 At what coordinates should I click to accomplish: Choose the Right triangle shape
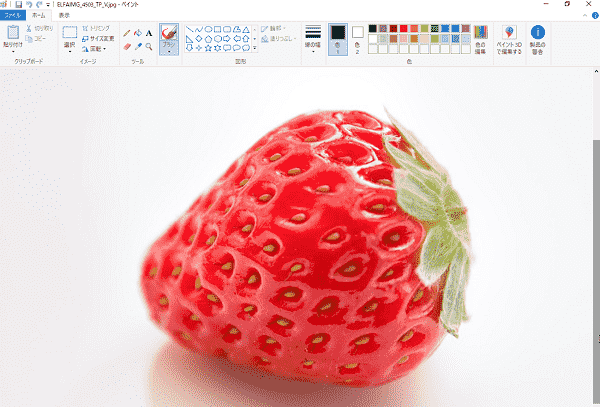click(189, 39)
